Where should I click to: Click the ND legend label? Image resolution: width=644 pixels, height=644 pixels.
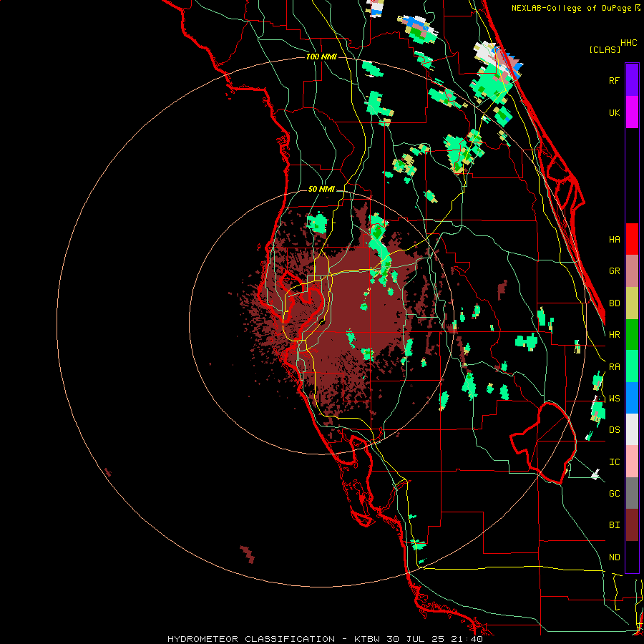(x=614, y=557)
